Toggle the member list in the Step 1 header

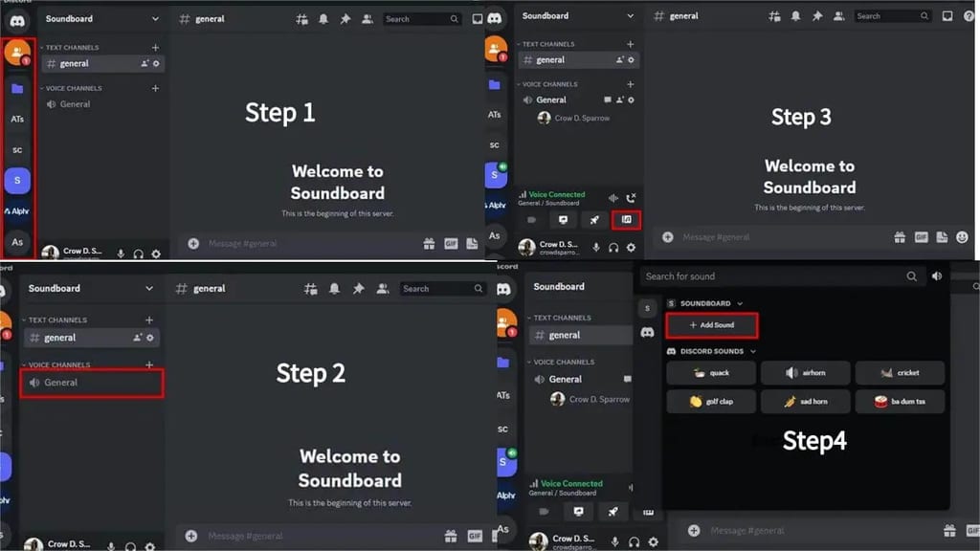pyautogui.click(x=367, y=19)
